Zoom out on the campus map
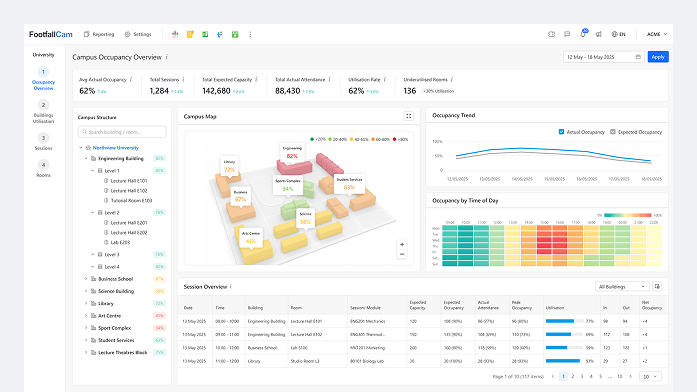 click(x=402, y=254)
